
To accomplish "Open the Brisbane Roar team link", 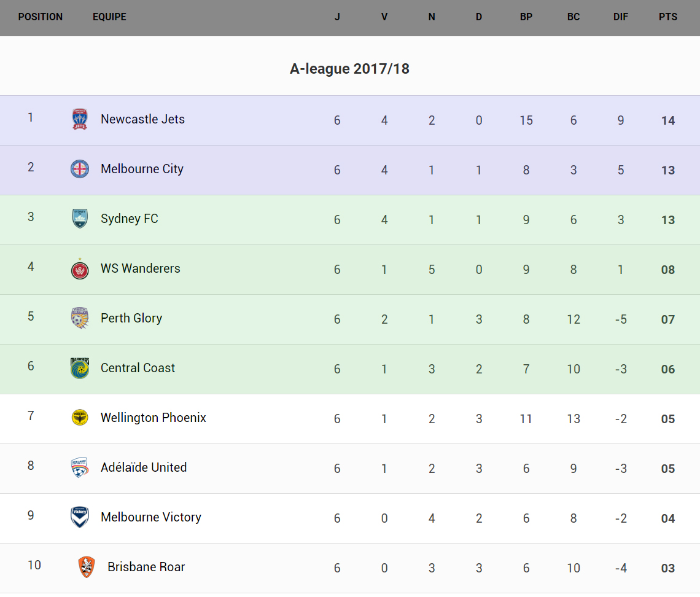I will [x=146, y=567].
